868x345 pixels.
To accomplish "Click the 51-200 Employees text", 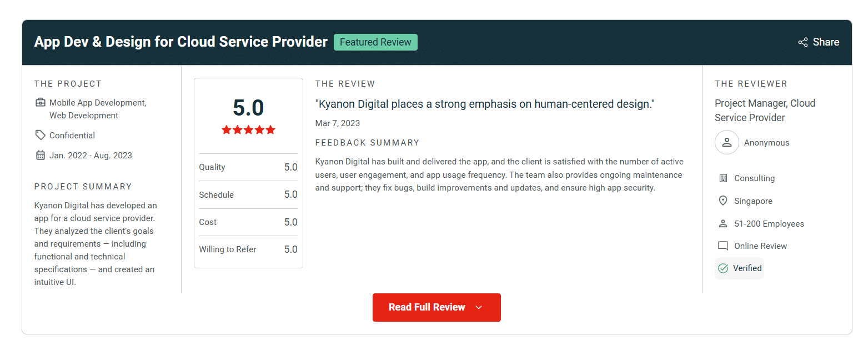I will tap(769, 224).
